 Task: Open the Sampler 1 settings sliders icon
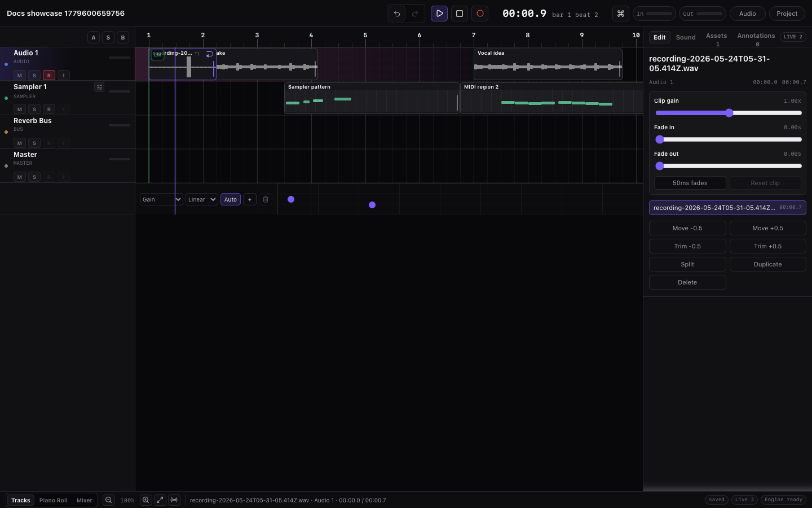pos(99,87)
